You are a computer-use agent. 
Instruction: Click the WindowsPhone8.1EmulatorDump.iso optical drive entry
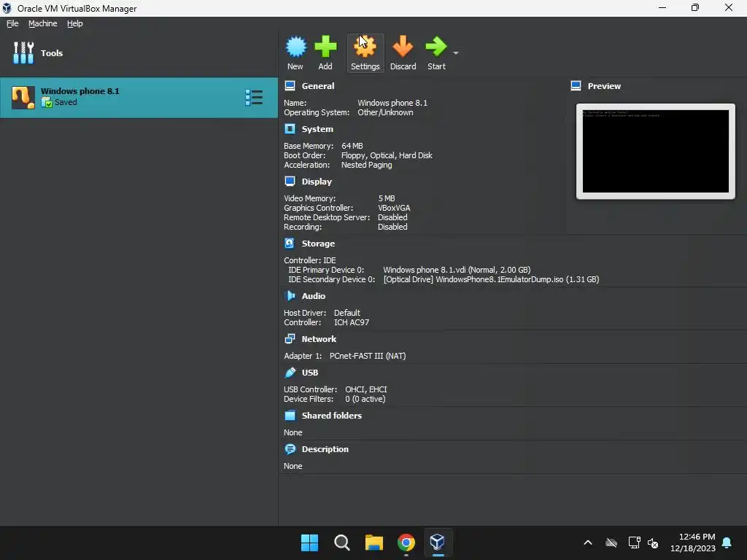pyautogui.click(x=491, y=279)
